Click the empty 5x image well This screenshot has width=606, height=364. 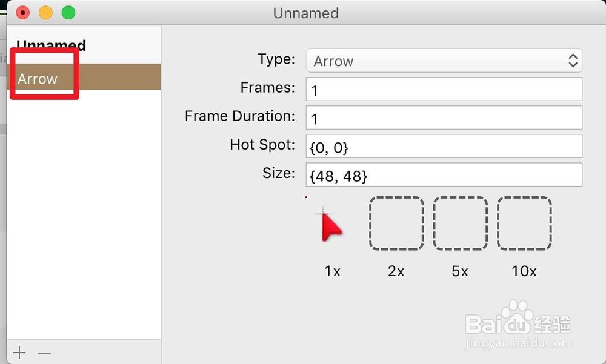coord(460,223)
